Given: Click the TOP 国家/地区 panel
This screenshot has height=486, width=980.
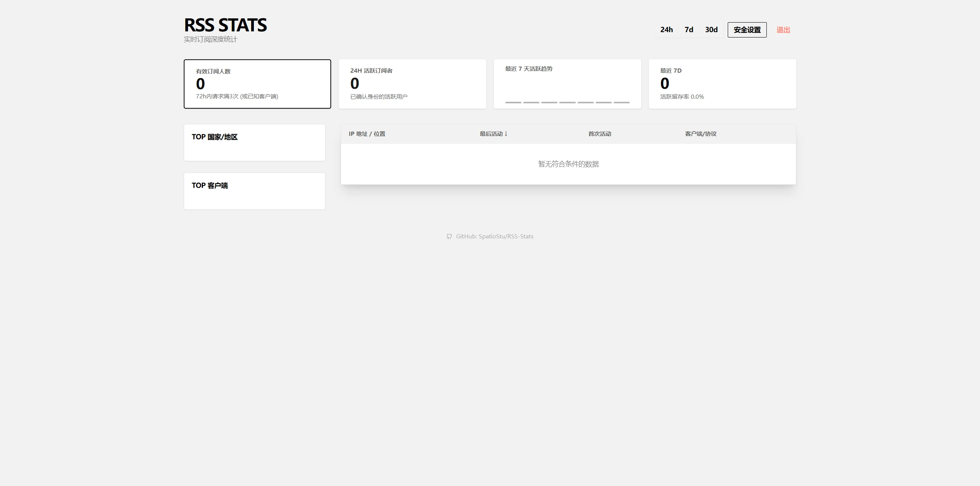Looking at the screenshot, I should [x=254, y=142].
